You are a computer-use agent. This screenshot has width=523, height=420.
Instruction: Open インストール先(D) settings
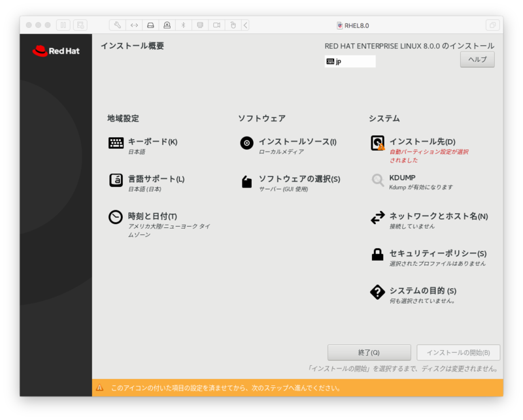(x=422, y=142)
